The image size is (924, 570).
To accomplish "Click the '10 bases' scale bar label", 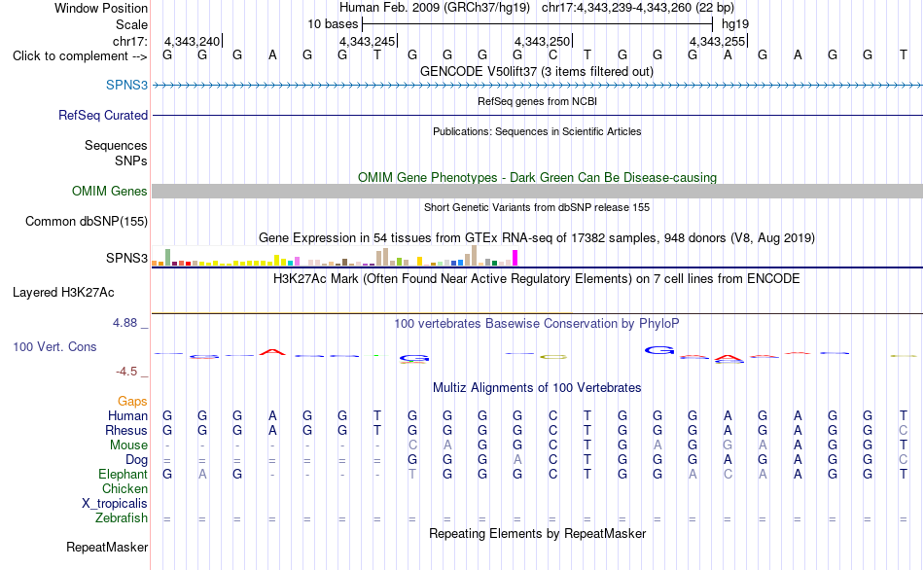I will point(333,24).
